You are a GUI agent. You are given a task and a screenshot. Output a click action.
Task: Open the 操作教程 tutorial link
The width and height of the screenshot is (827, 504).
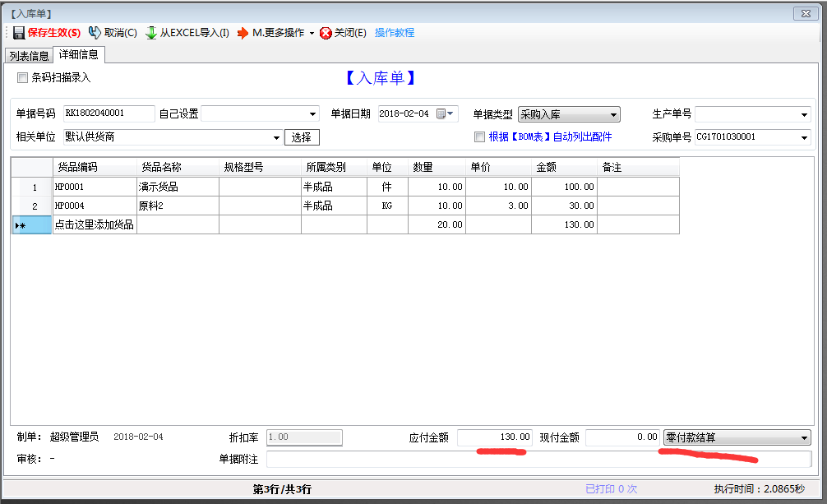[395, 33]
